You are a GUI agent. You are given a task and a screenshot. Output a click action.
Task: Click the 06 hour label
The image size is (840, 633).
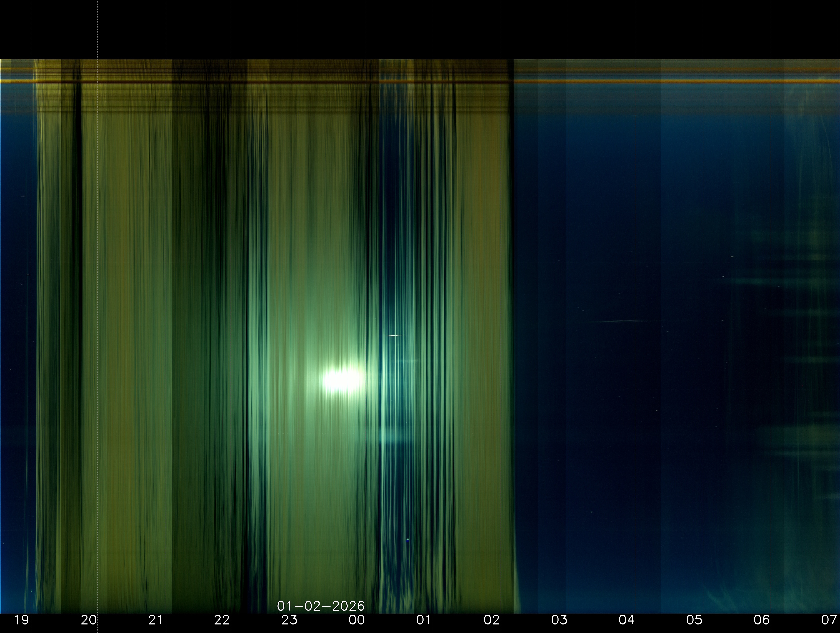click(761, 620)
